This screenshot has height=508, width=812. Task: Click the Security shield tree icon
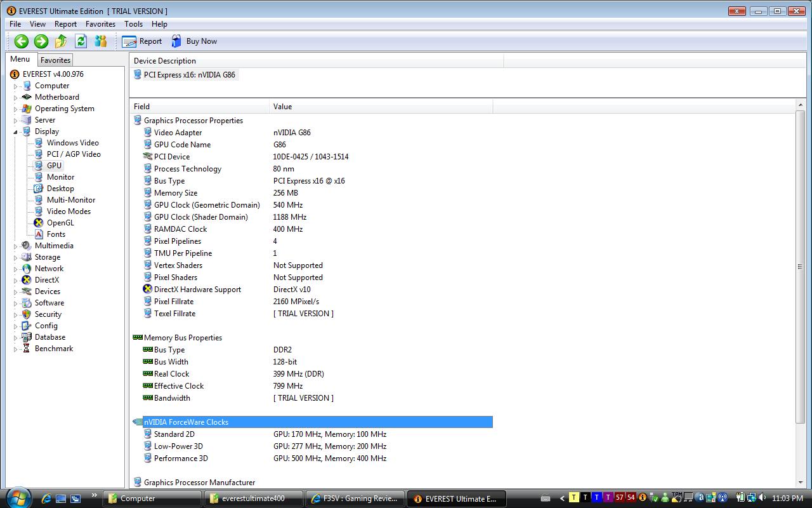(x=27, y=314)
